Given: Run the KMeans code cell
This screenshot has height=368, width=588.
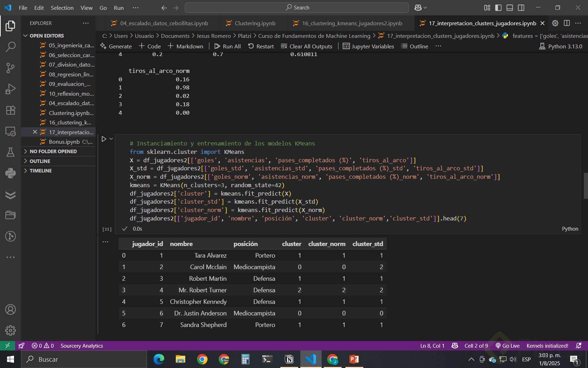Looking at the screenshot, I should click(x=104, y=139).
